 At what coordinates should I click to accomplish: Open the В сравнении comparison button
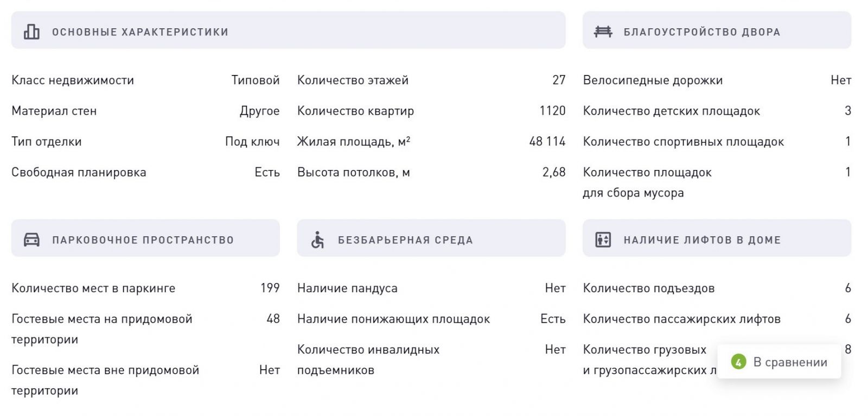[779, 362]
